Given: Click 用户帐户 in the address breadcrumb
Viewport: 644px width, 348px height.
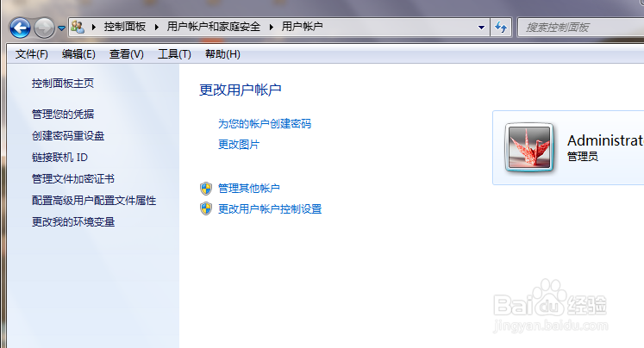Looking at the screenshot, I should point(302,27).
